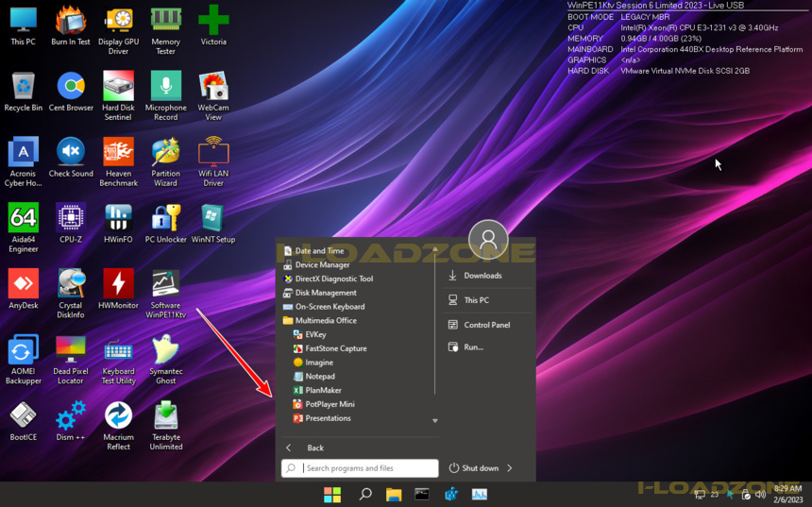Open Crystal DiskInfo icon

71,294
